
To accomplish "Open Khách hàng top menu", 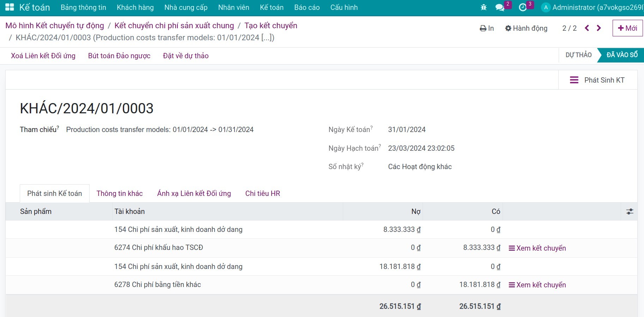I will (x=135, y=7).
